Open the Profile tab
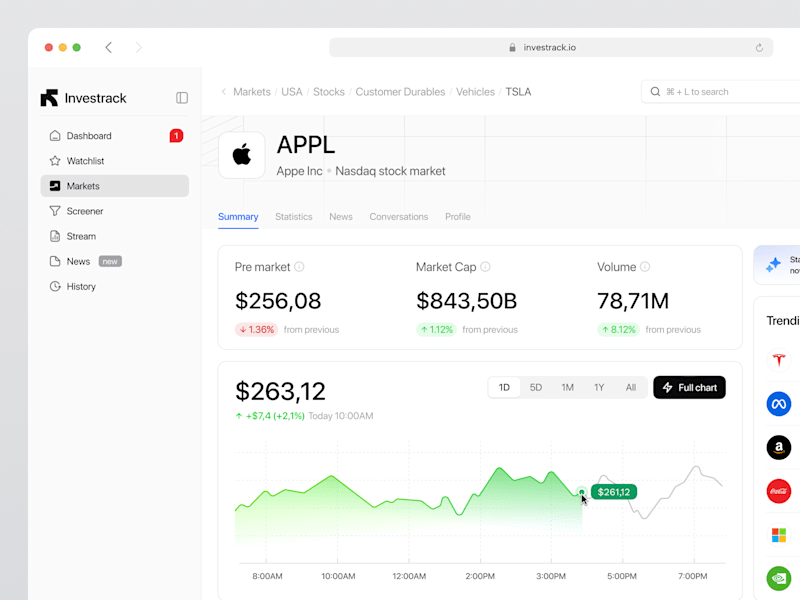The image size is (800, 600). pos(458,217)
